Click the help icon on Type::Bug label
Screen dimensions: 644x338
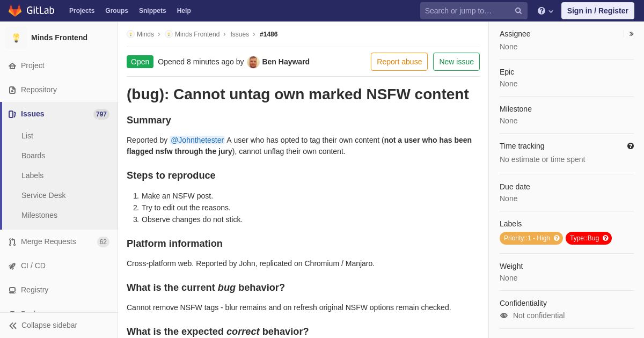click(605, 238)
